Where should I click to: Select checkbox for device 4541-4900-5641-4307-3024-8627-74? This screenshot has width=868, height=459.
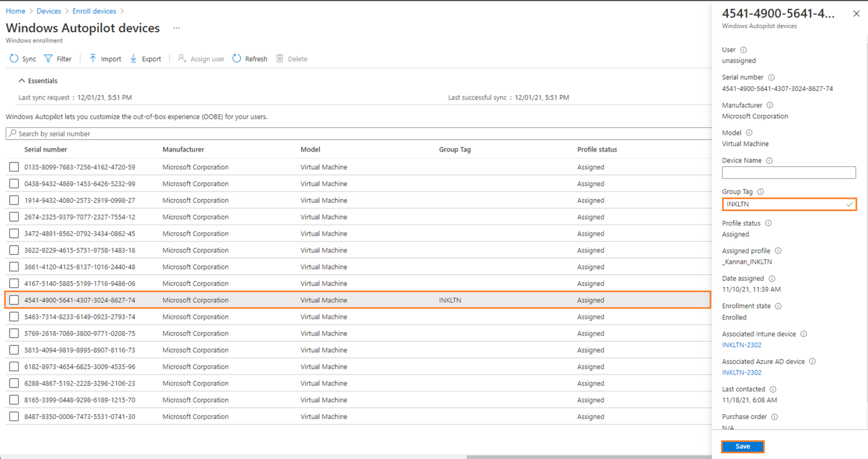pyautogui.click(x=14, y=300)
